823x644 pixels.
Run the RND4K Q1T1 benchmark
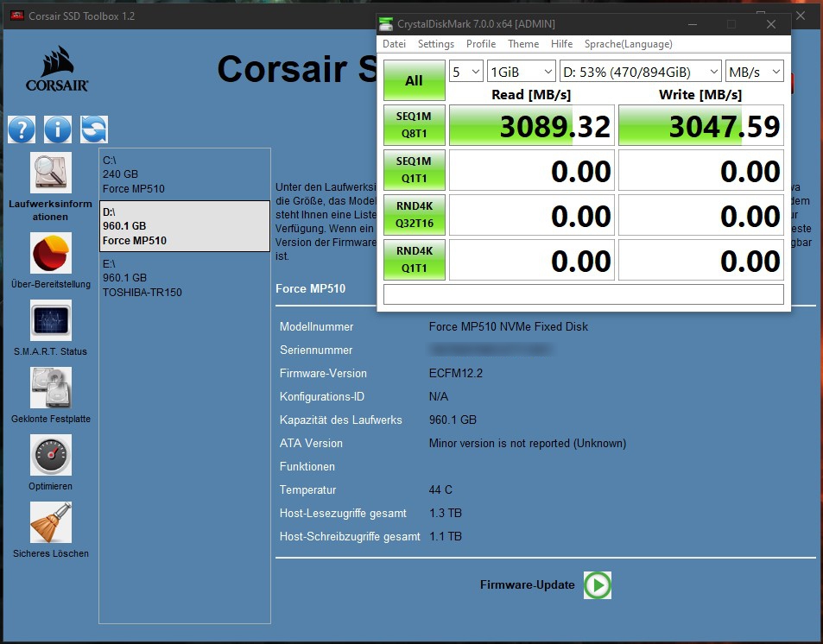click(415, 260)
